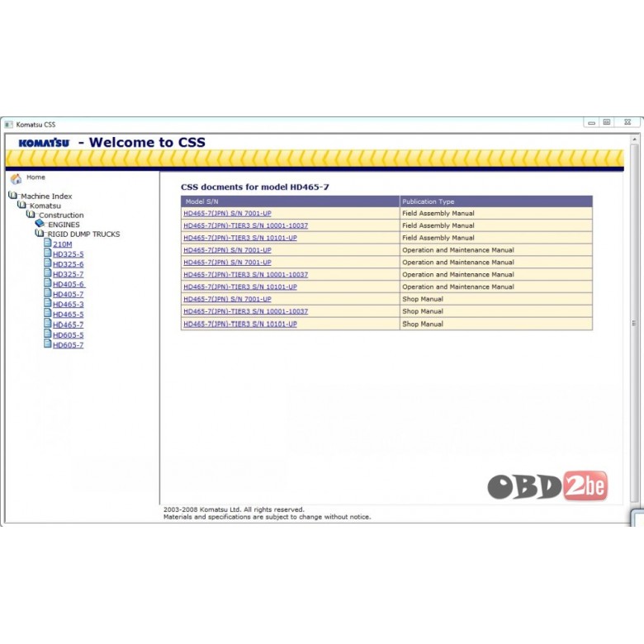Open first S/N 7001-UP Operation and Maintenance link
This screenshot has width=644, height=644.
[228, 250]
